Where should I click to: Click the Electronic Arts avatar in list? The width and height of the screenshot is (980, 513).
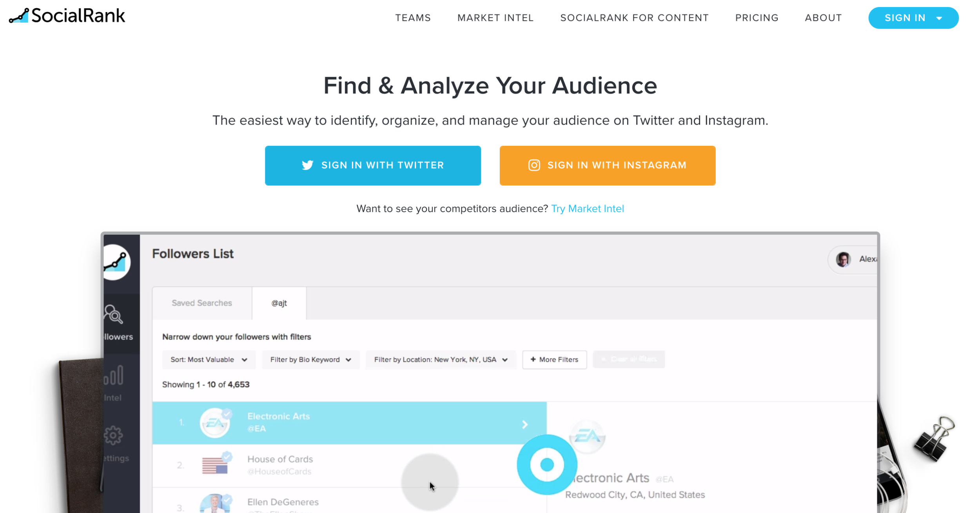215,423
